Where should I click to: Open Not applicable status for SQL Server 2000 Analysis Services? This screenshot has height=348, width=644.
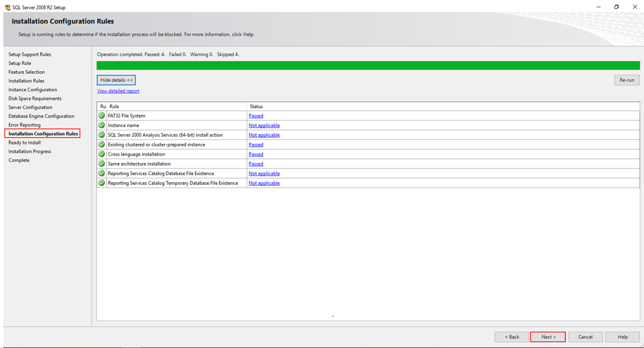(x=264, y=135)
